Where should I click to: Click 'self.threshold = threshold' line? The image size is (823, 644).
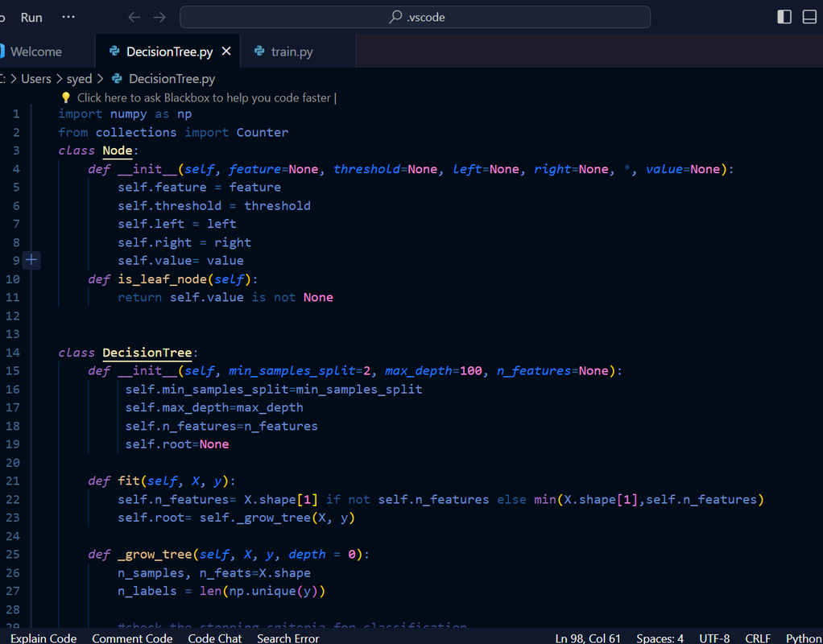pos(214,206)
